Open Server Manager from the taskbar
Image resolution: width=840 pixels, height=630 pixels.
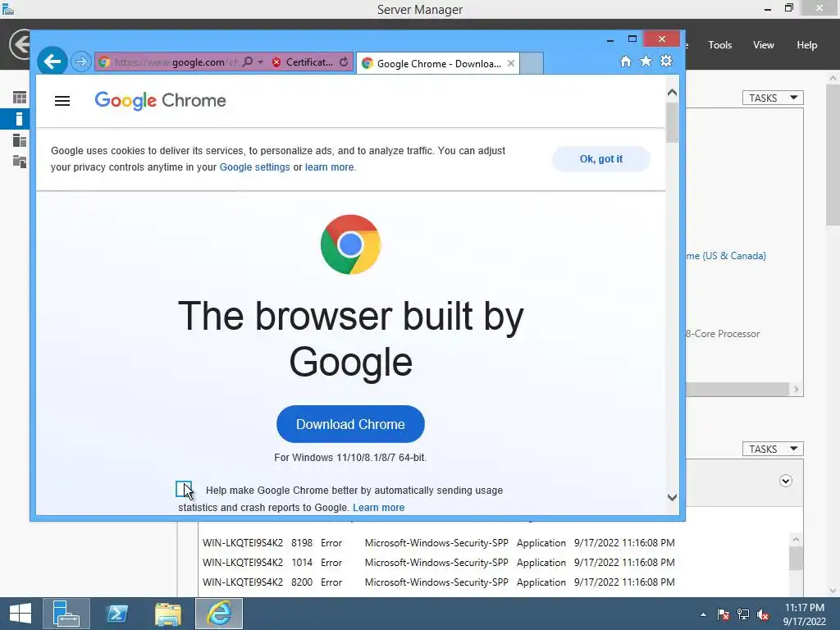click(x=66, y=614)
